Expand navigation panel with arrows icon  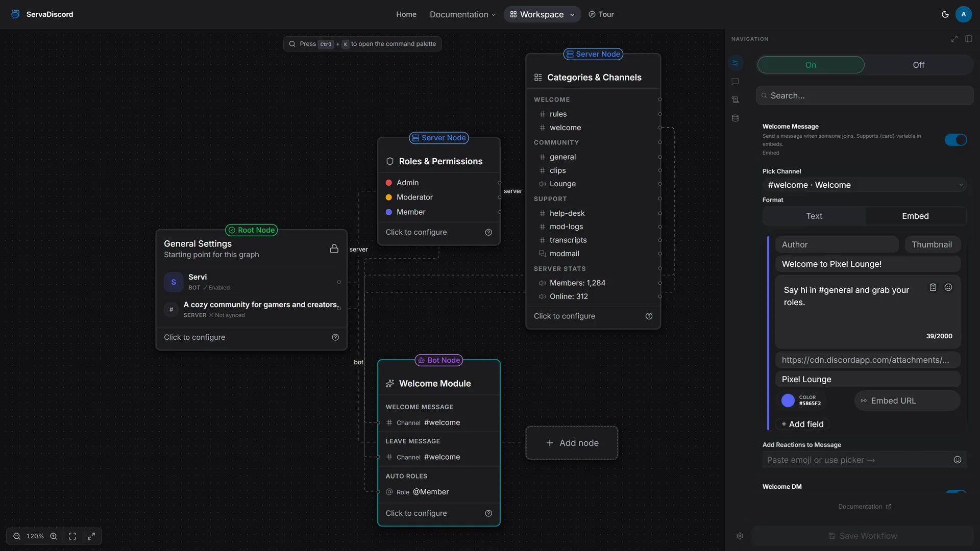point(954,39)
